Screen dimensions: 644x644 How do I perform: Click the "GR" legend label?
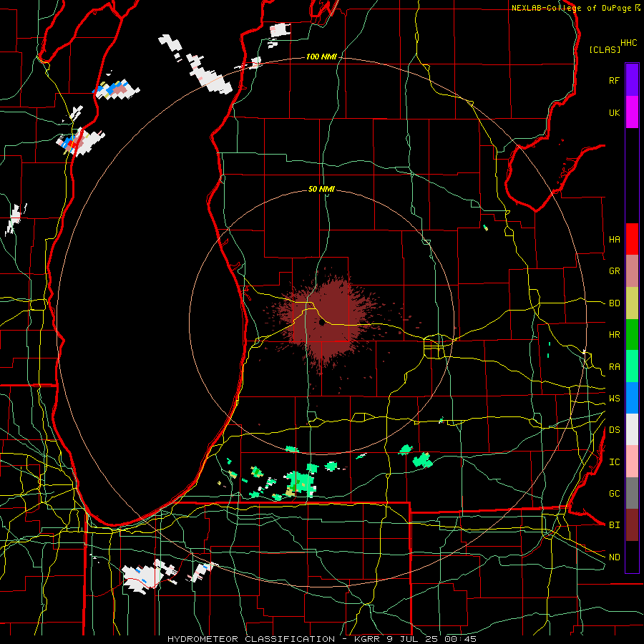[614, 271]
